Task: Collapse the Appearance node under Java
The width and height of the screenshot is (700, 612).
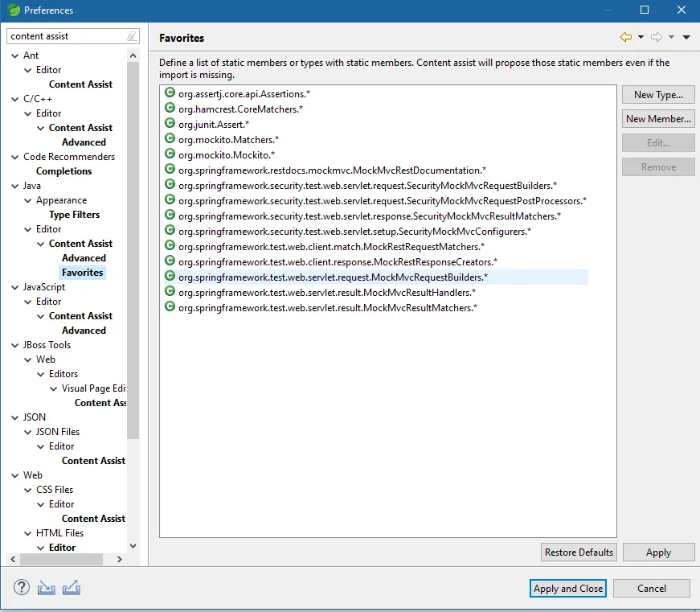Action: tap(27, 200)
